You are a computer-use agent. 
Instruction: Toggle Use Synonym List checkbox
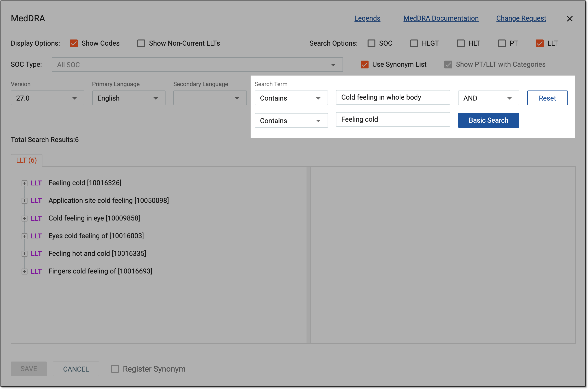(x=364, y=65)
